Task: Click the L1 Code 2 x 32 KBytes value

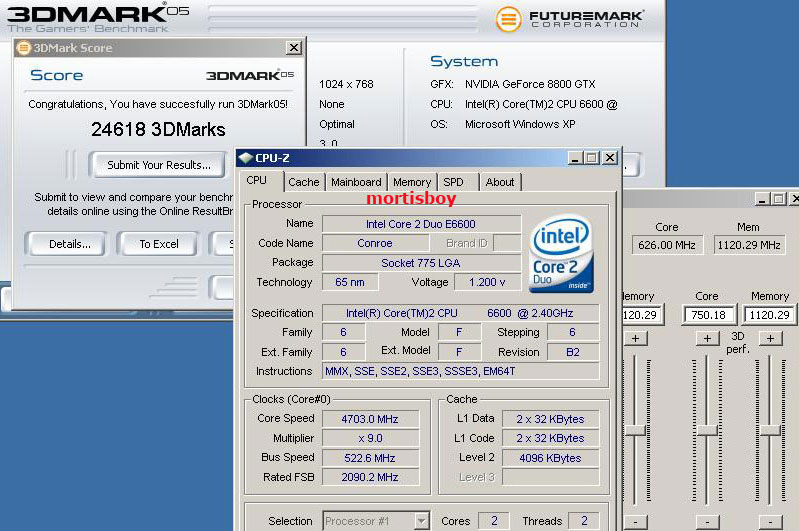Action: pyautogui.click(x=550, y=438)
